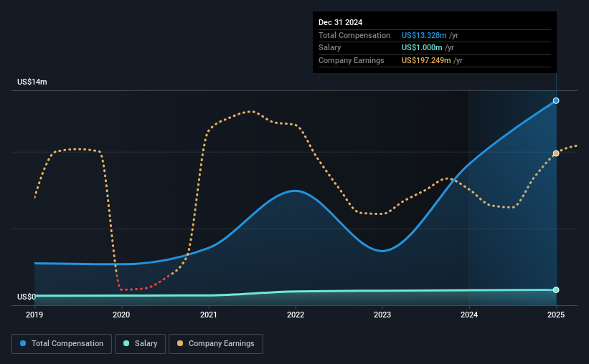Click the Dec 31 2024 tooltip date

(340, 22)
